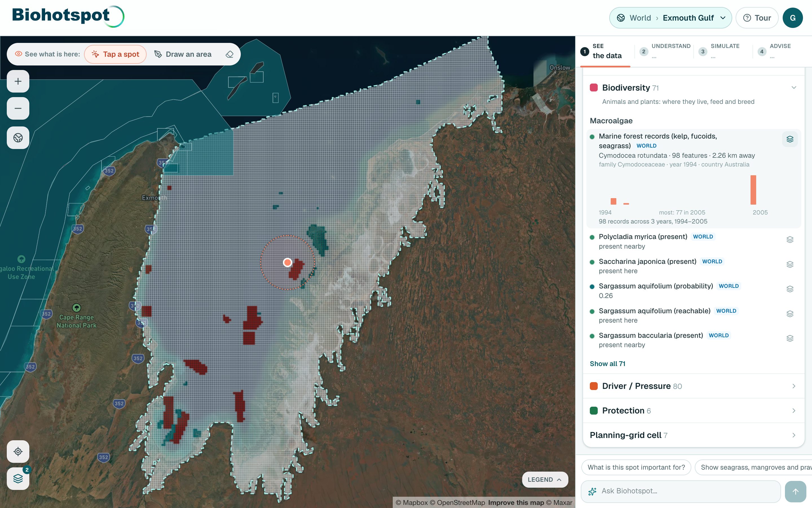Image resolution: width=812 pixels, height=508 pixels.
Task: Click WORLD tag next to Polycladia myrica
Action: click(x=703, y=237)
